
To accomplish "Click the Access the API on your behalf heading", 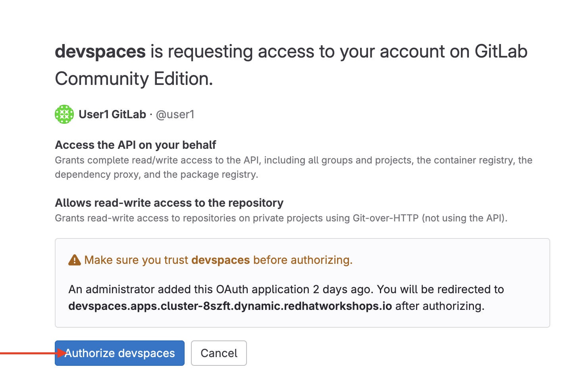I will [x=135, y=145].
